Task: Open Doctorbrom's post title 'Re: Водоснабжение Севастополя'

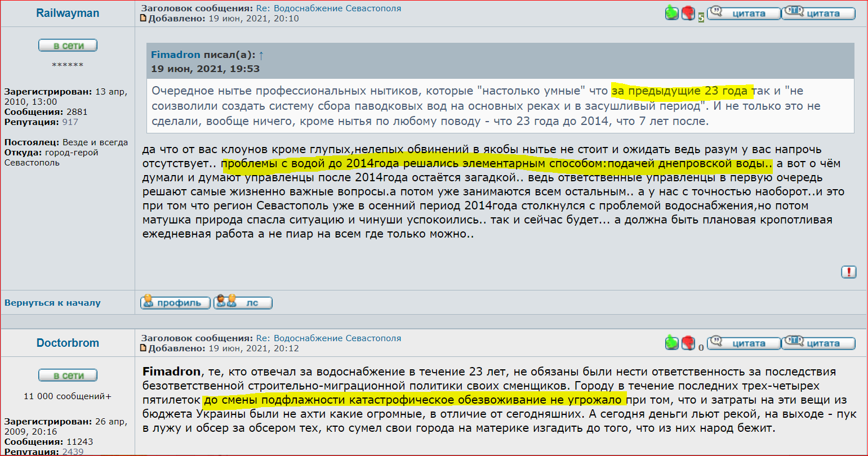Action: (329, 338)
